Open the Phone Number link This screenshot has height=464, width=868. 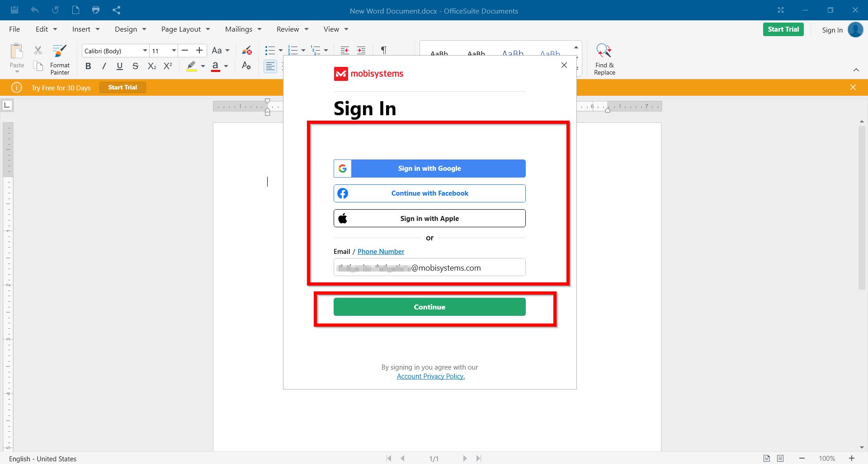tap(381, 252)
